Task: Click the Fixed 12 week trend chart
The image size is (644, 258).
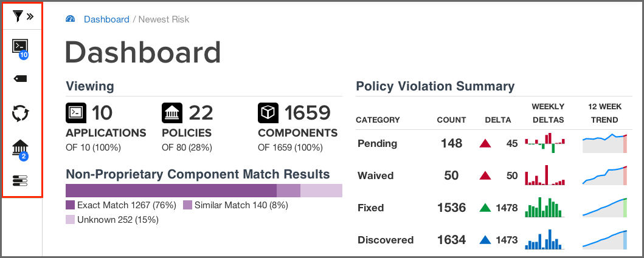Action: (x=604, y=208)
